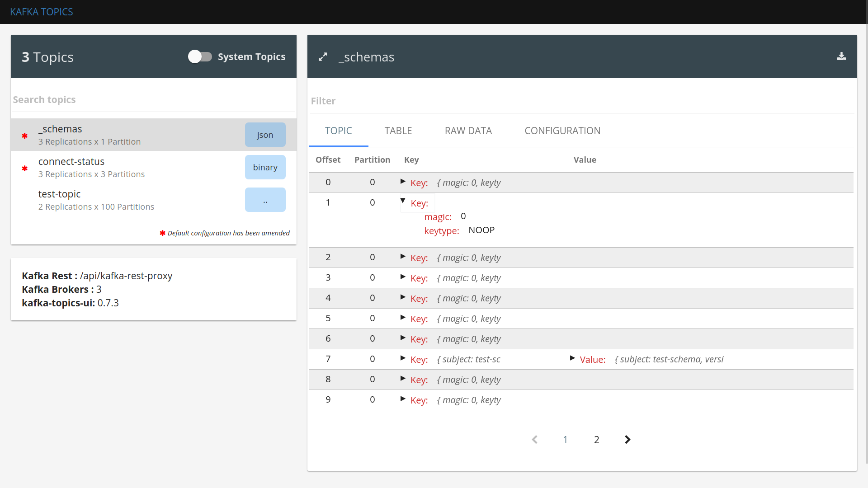Expand the Key at offset 8
The width and height of the screenshot is (868, 488).
[403, 379]
